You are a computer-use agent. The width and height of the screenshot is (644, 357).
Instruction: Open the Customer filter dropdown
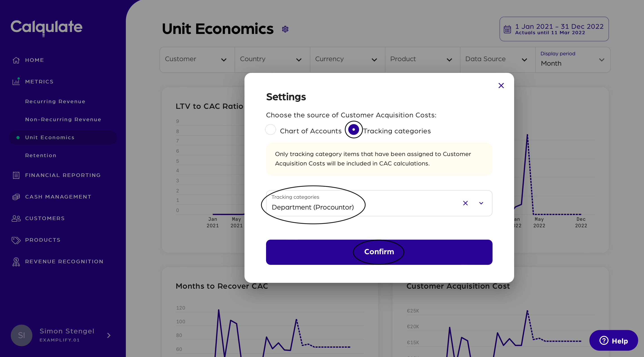click(197, 60)
